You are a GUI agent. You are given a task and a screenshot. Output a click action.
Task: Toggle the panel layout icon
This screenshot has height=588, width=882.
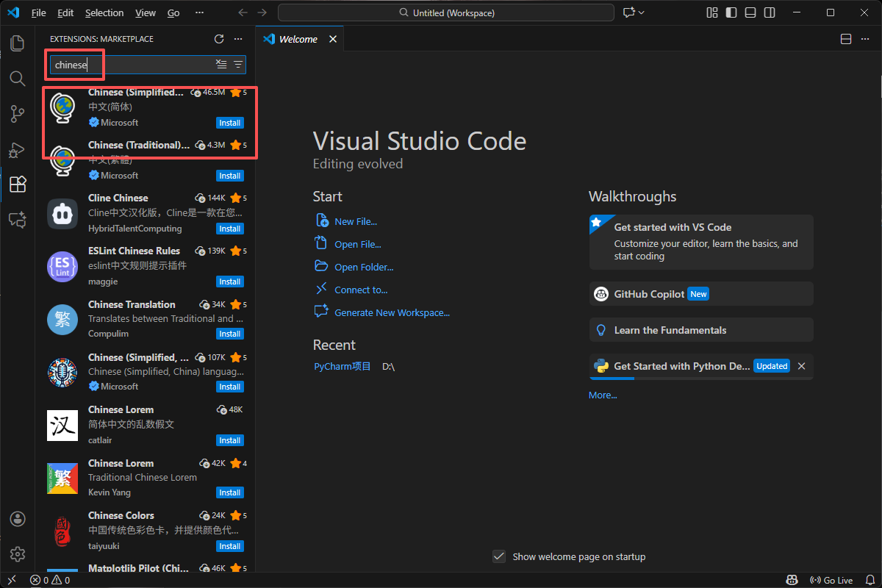click(750, 12)
